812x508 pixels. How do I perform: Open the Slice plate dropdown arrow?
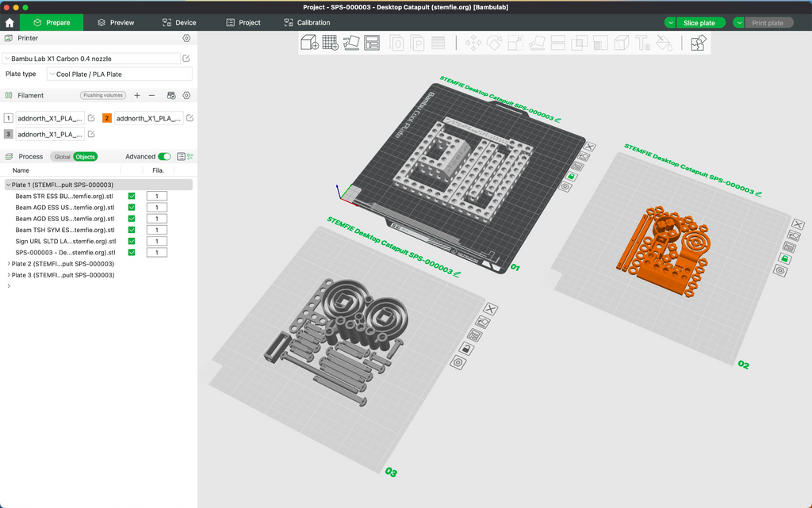tap(670, 23)
